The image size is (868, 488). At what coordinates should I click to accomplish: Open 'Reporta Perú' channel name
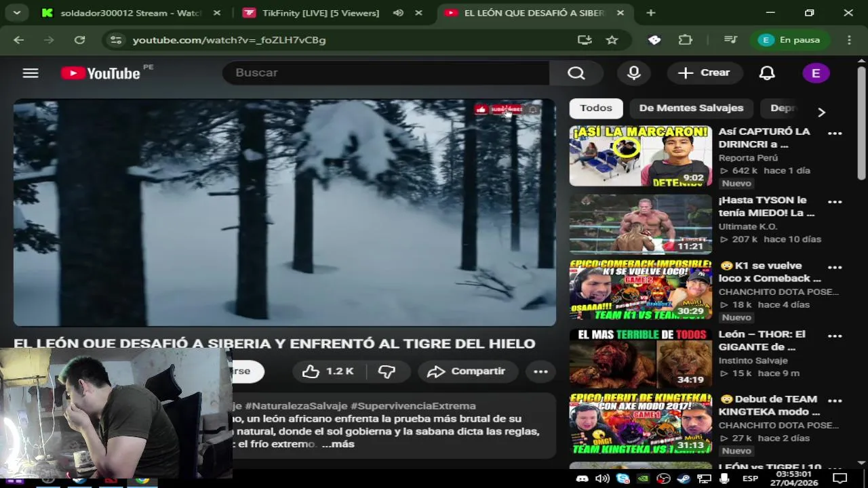[x=748, y=158]
